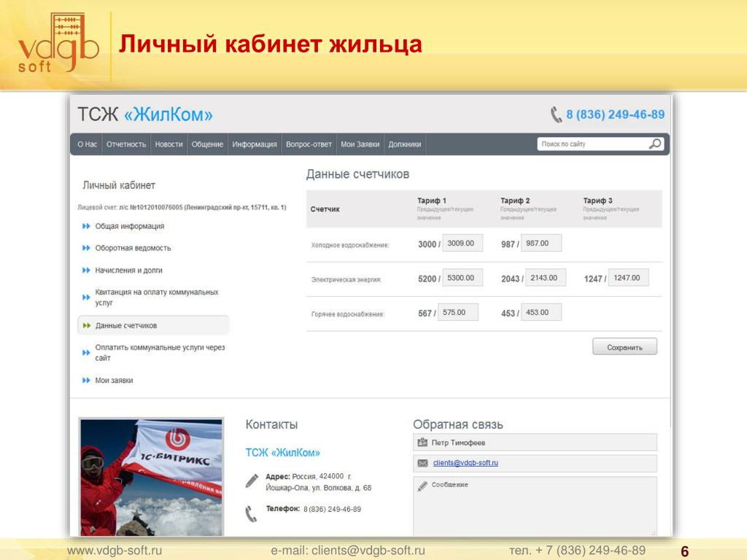Click the Личный кабинет sidebar heading
The height and width of the screenshot is (560, 747).
(119, 185)
